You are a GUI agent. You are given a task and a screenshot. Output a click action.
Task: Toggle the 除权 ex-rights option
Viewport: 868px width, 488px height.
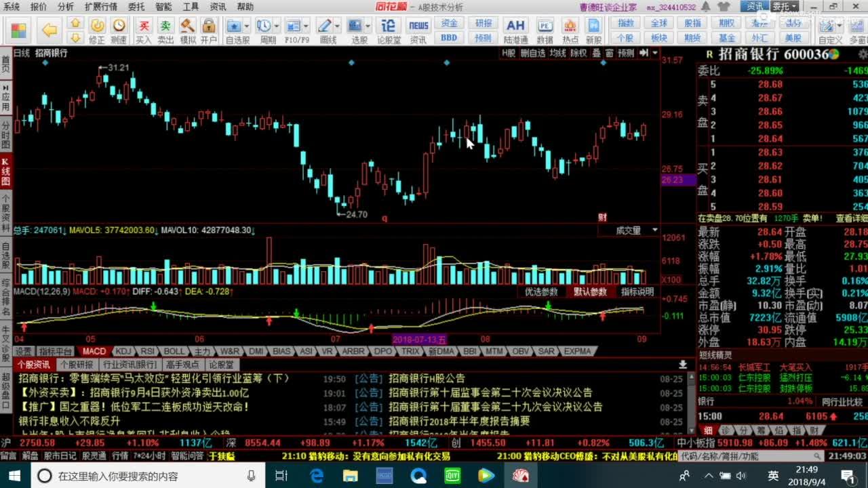(x=578, y=53)
